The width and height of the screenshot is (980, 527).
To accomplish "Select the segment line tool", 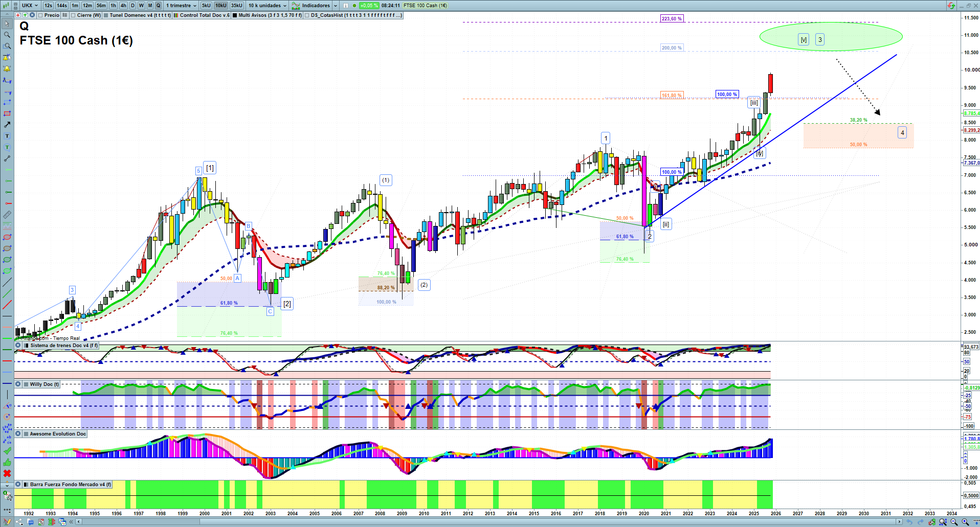I will 7,158.
